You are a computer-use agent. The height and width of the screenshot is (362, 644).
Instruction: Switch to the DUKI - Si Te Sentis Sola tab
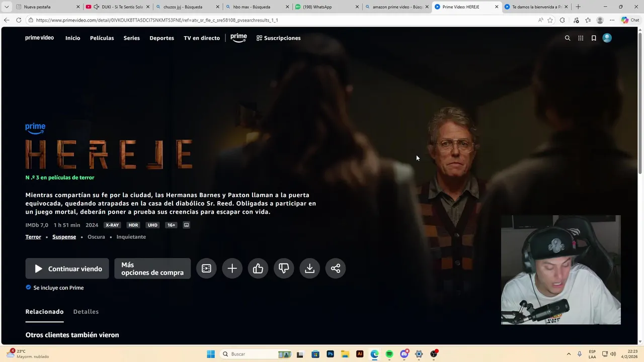coord(117,7)
